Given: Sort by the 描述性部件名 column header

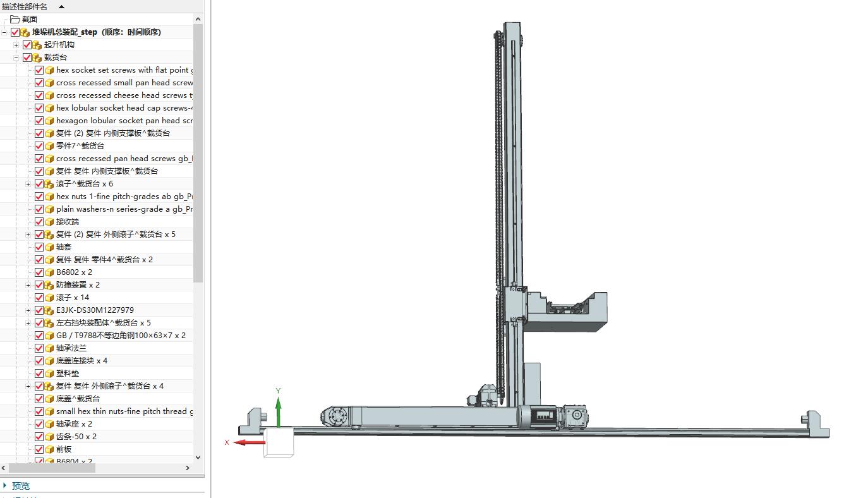Looking at the screenshot, I should tap(25, 6).
